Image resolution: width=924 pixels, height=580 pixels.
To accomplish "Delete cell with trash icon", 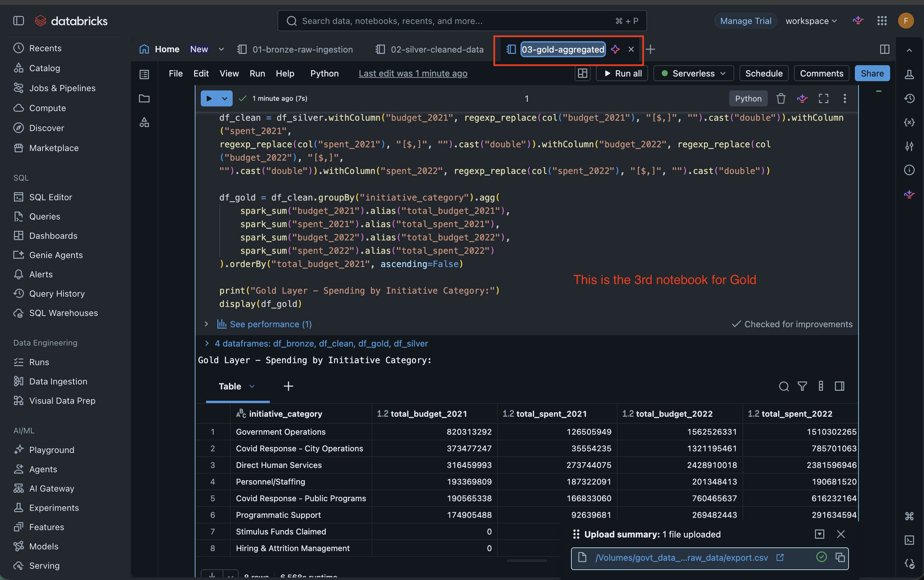I will 781,98.
